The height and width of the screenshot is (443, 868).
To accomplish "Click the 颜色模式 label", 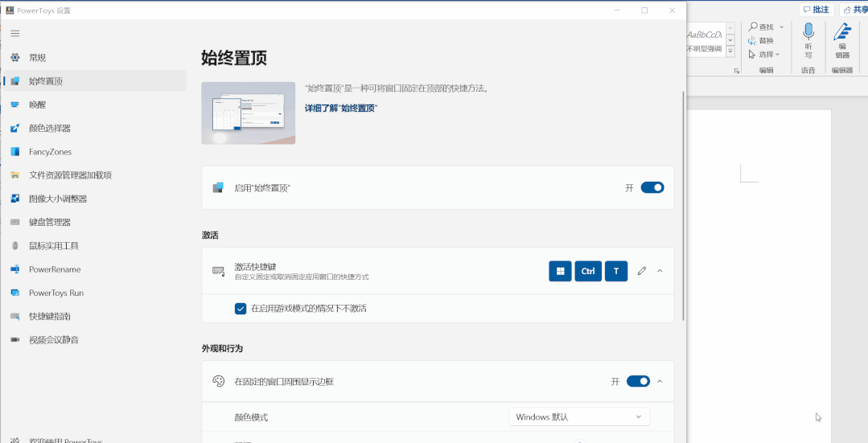I will click(x=251, y=417).
